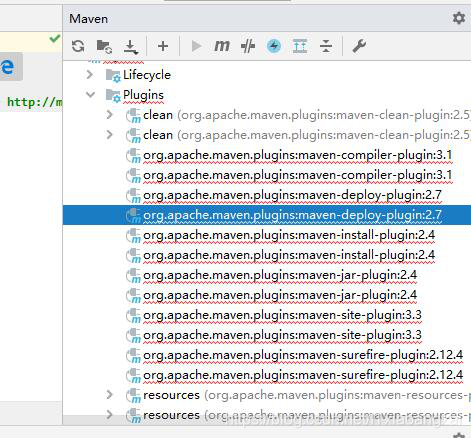Image resolution: width=471 pixels, height=438 pixels.
Task: Select the second maven-compiler-plugin:3.1 row
Action: (267, 175)
